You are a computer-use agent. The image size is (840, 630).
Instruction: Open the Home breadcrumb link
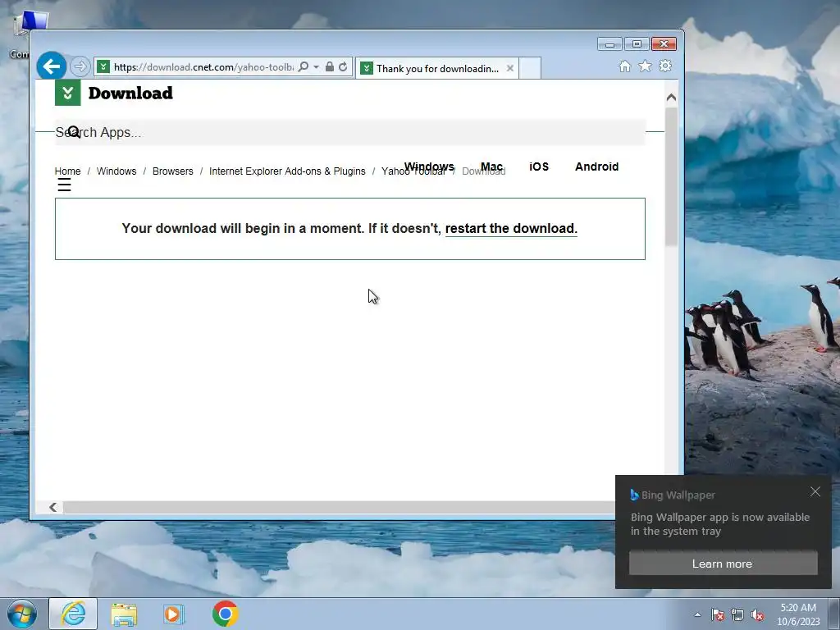tap(67, 171)
